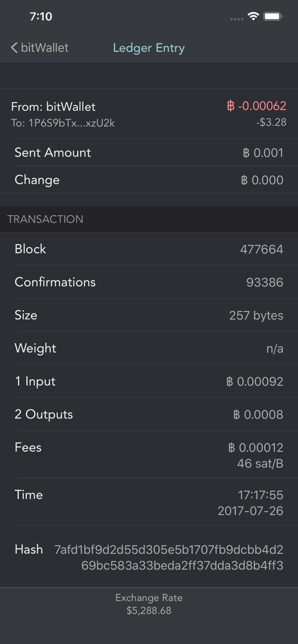Viewport: 298px width, 644px height.
Task: Tap the Sent Amount row
Action: pyautogui.click(x=149, y=153)
